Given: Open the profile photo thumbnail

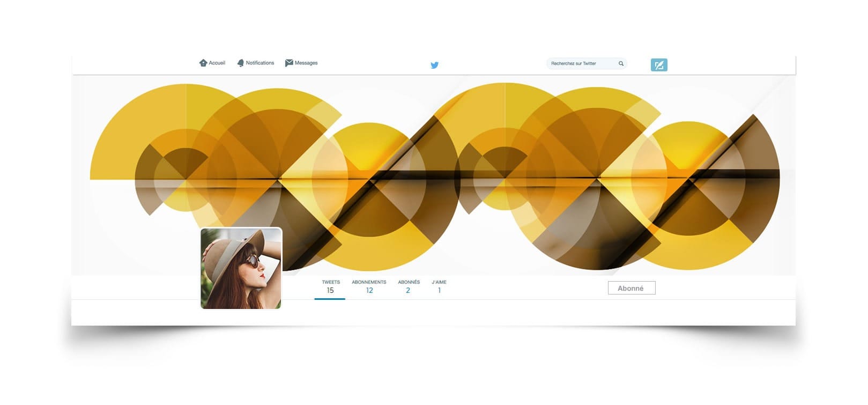Looking at the screenshot, I should (241, 268).
